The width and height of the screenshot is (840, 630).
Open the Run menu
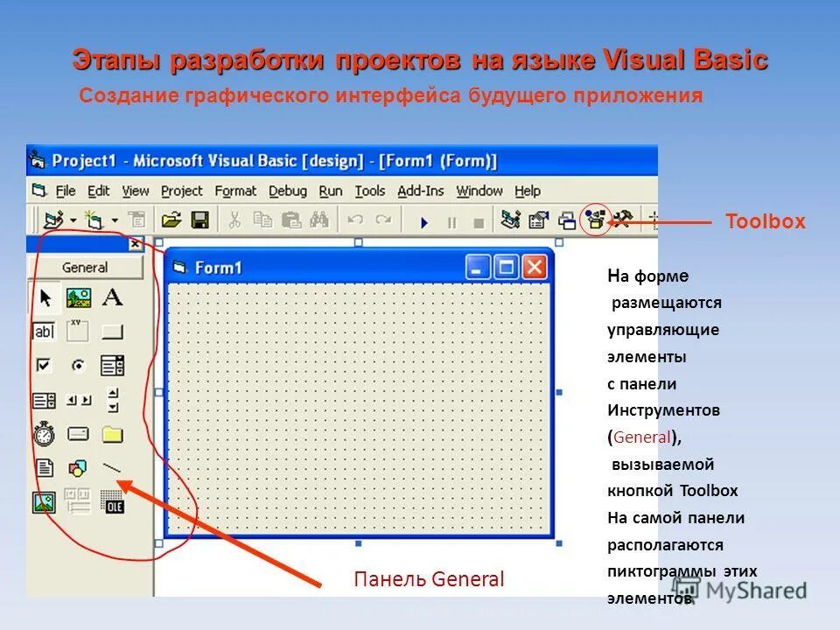click(331, 192)
